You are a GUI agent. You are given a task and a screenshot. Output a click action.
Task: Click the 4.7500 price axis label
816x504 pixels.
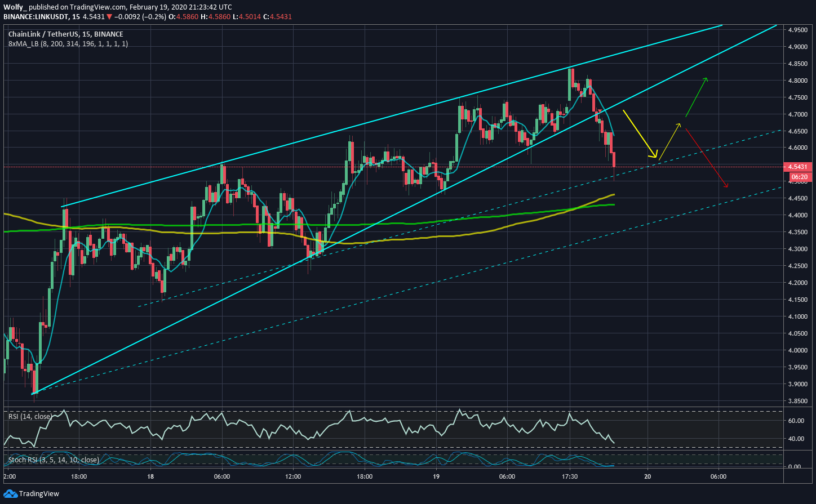(x=799, y=97)
